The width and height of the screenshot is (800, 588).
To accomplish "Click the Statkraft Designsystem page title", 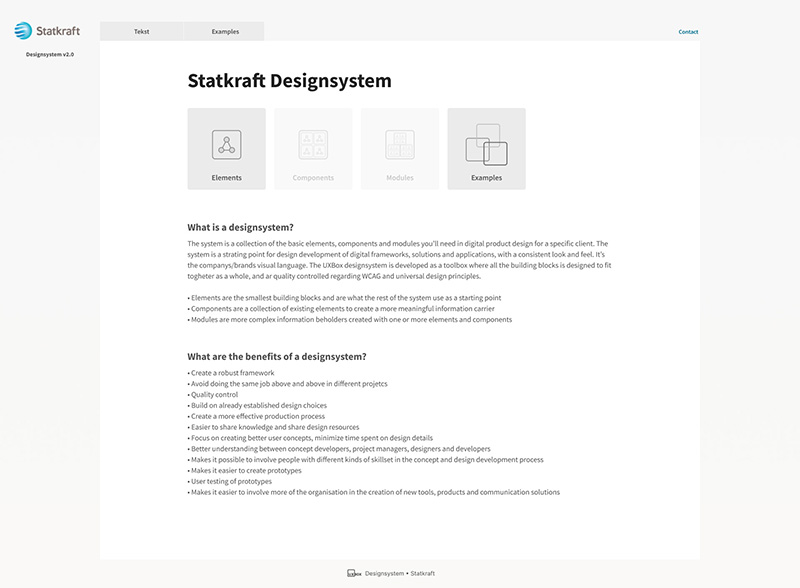I will 289,81.
